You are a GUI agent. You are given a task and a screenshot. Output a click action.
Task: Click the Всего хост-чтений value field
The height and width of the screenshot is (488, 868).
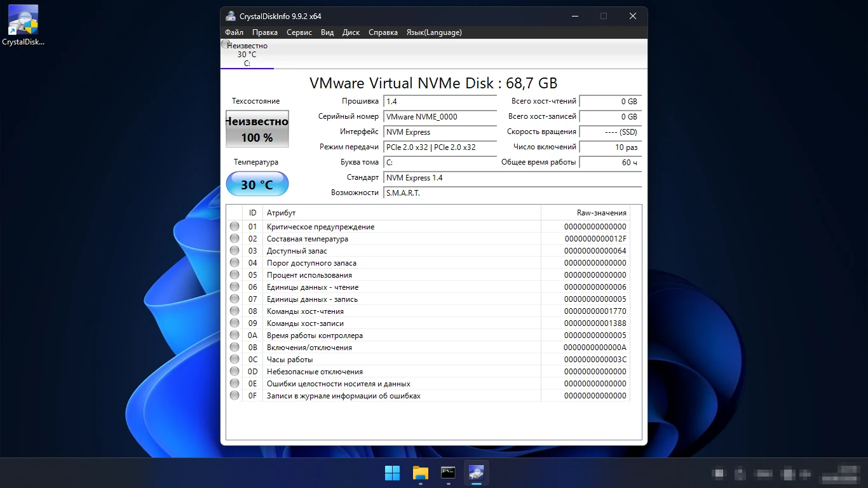(611, 102)
